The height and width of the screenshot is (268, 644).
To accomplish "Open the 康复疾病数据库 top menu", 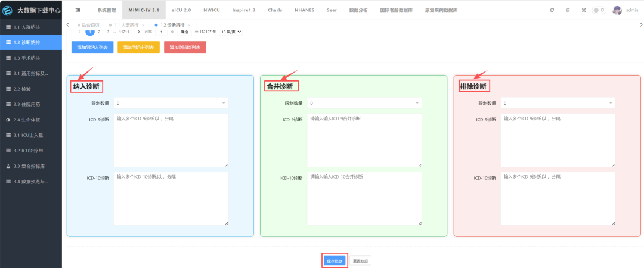I will (441, 10).
